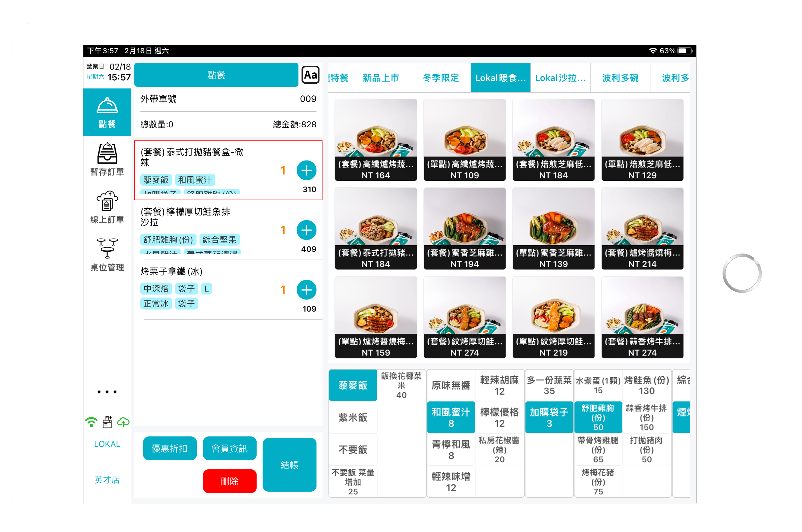802x532 pixels.
Task: Select the 烤栗子拿鐵 (冰) order row
Action: pyautogui.click(x=228, y=290)
